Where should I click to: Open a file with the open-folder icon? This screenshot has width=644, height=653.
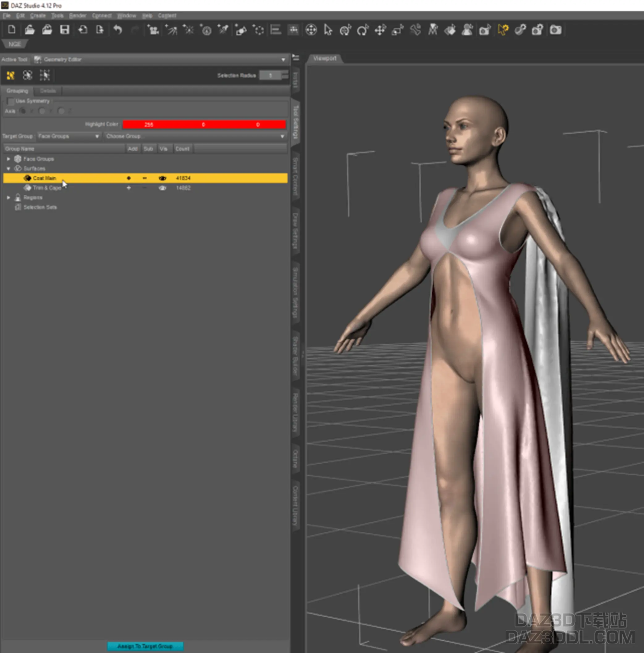(29, 30)
